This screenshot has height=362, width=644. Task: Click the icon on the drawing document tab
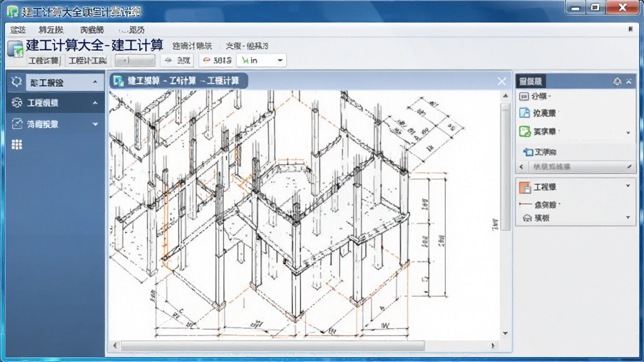click(118, 81)
